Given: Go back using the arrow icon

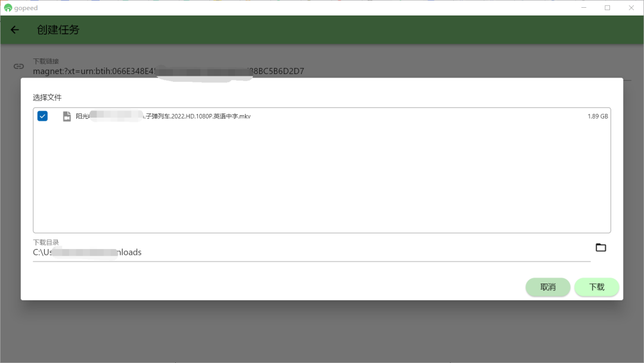Looking at the screenshot, I should (x=15, y=30).
